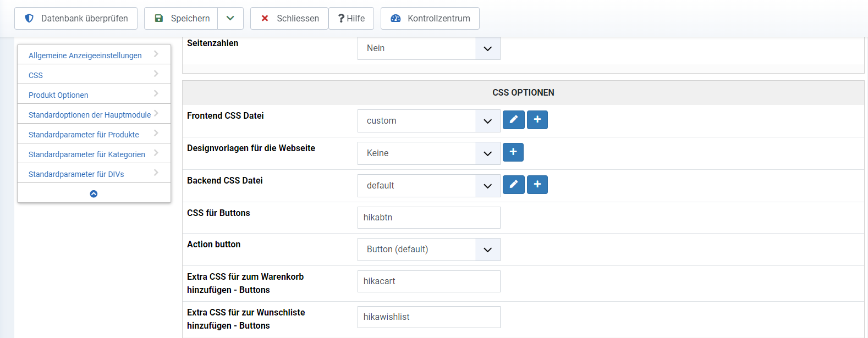Open Standardparameter für Kategorien section
The image size is (868, 338).
(87, 154)
